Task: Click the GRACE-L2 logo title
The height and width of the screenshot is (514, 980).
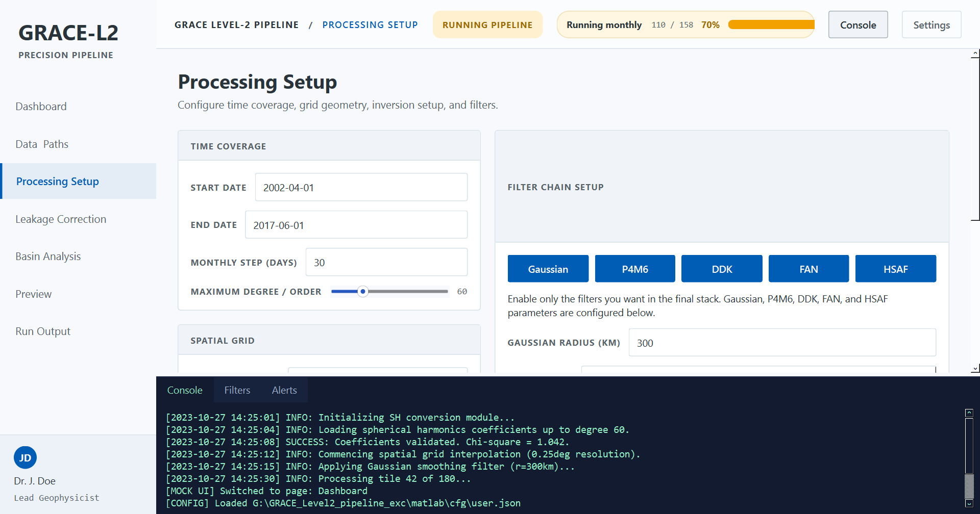Action: (x=68, y=33)
